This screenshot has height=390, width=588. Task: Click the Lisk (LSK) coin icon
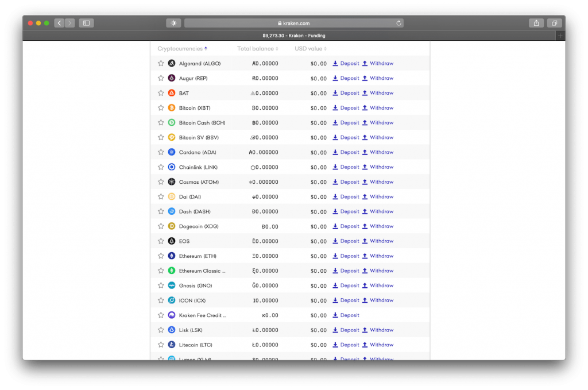(171, 330)
